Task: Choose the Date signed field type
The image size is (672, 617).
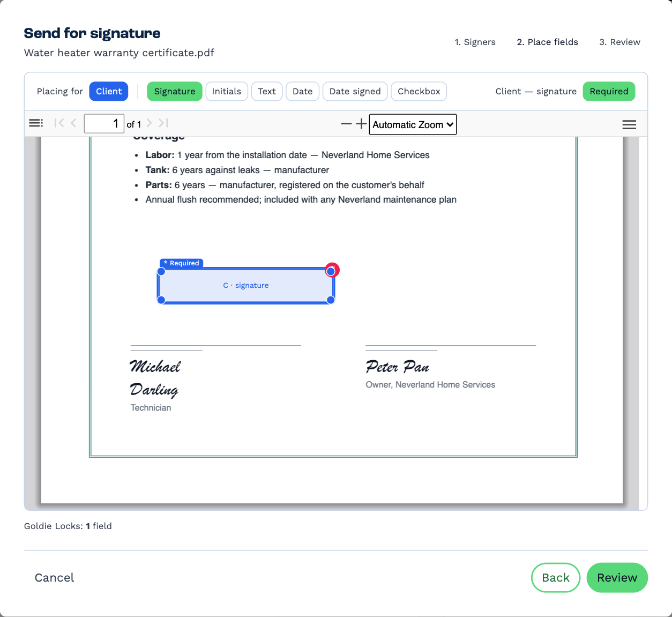Action: pyautogui.click(x=355, y=91)
